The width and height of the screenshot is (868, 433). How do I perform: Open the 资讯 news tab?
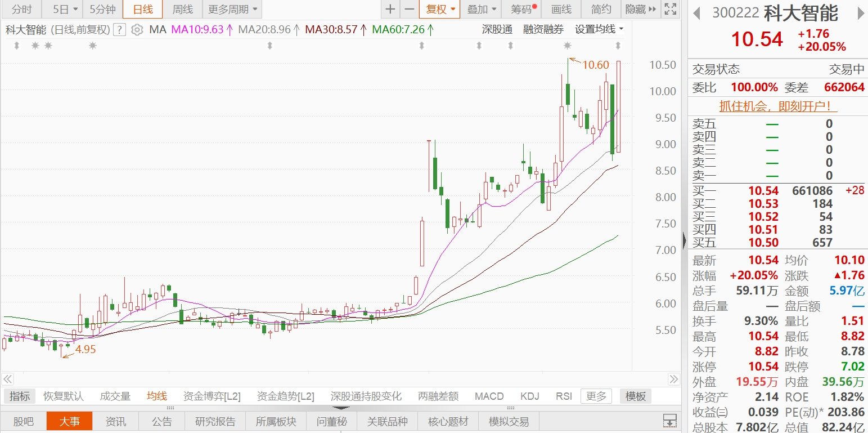point(116,421)
